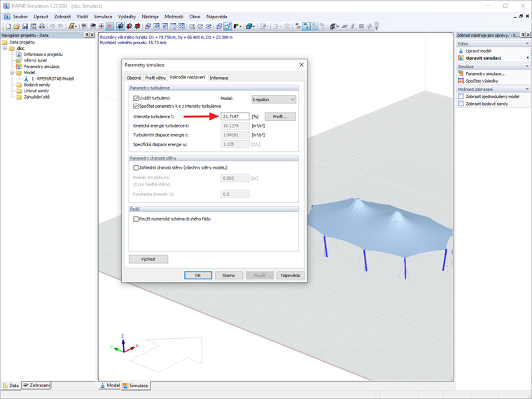
Task: Click the Informace o projektu tree icon
Action: click(x=19, y=55)
